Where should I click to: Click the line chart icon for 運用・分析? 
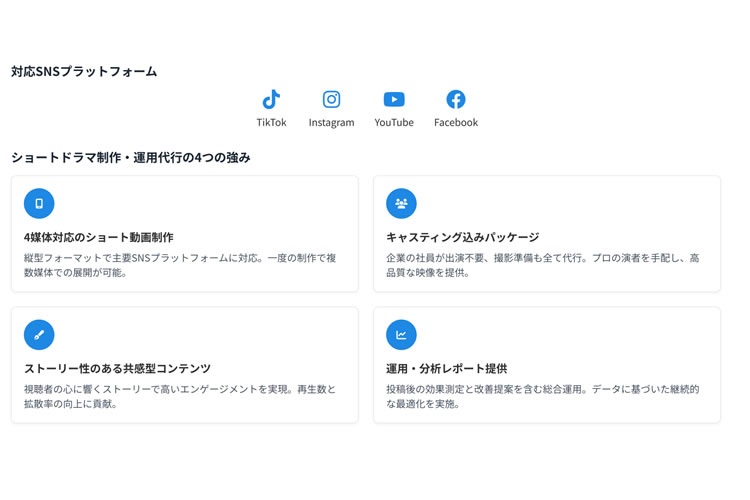[x=401, y=334]
